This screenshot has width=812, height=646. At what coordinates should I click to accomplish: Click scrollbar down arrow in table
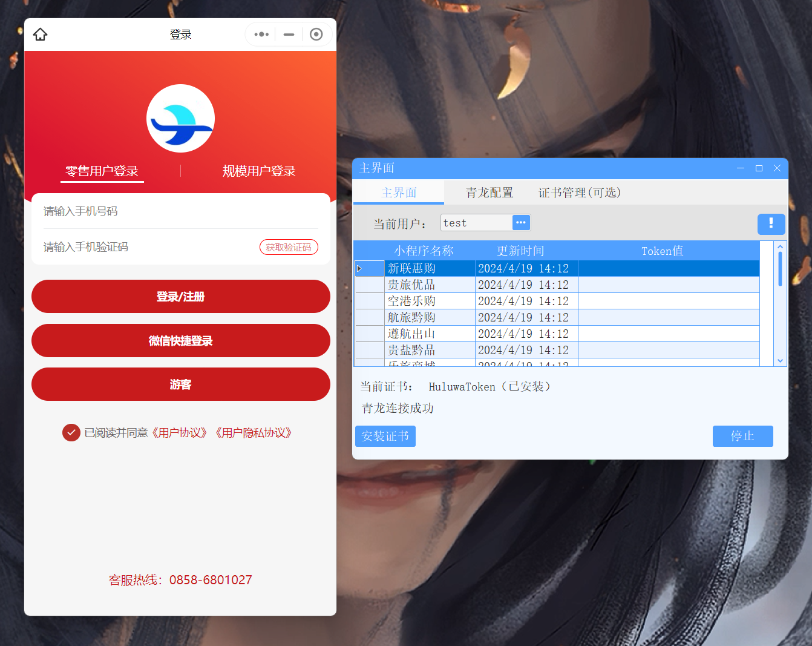pos(781,360)
